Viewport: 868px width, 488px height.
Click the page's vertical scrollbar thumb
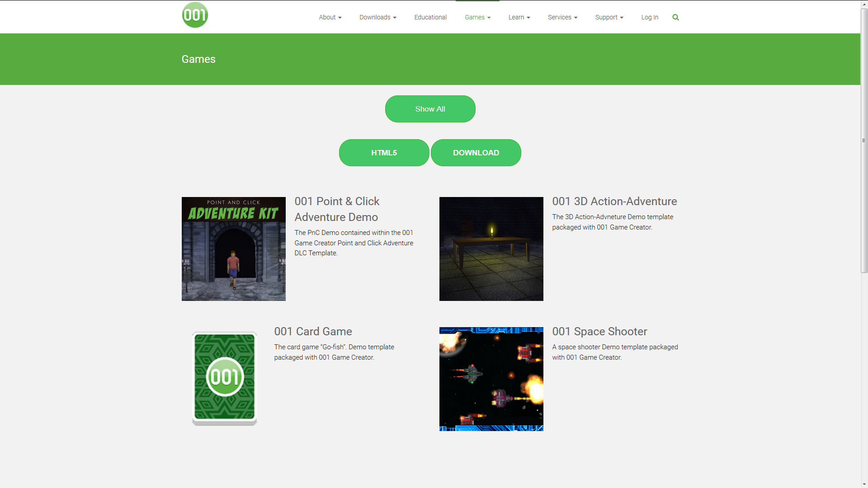point(864,141)
